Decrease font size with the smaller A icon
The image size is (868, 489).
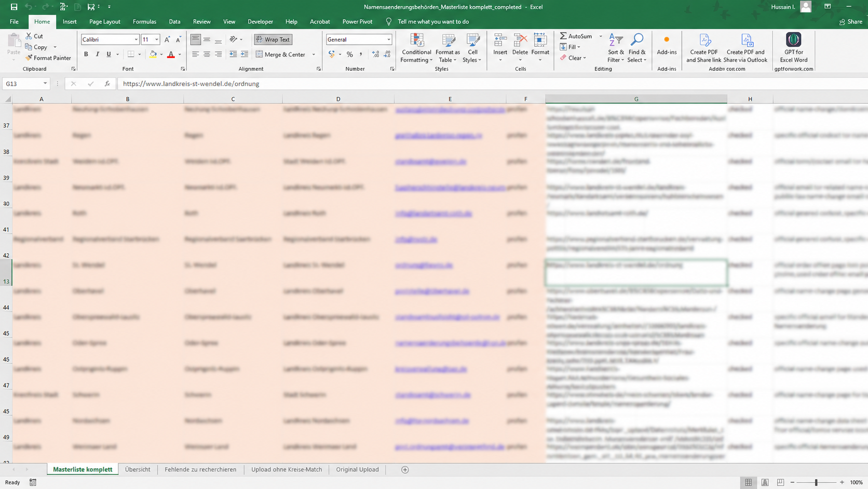[179, 39]
